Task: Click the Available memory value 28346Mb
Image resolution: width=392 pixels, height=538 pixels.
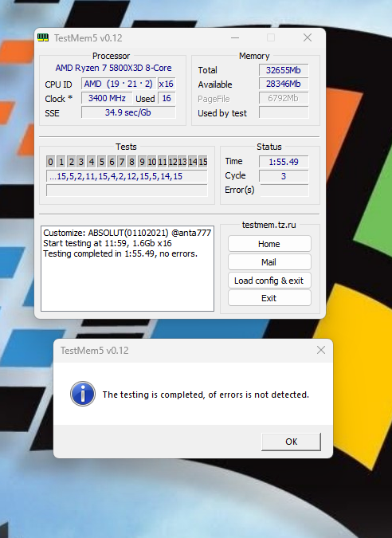Action: (x=284, y=84)
